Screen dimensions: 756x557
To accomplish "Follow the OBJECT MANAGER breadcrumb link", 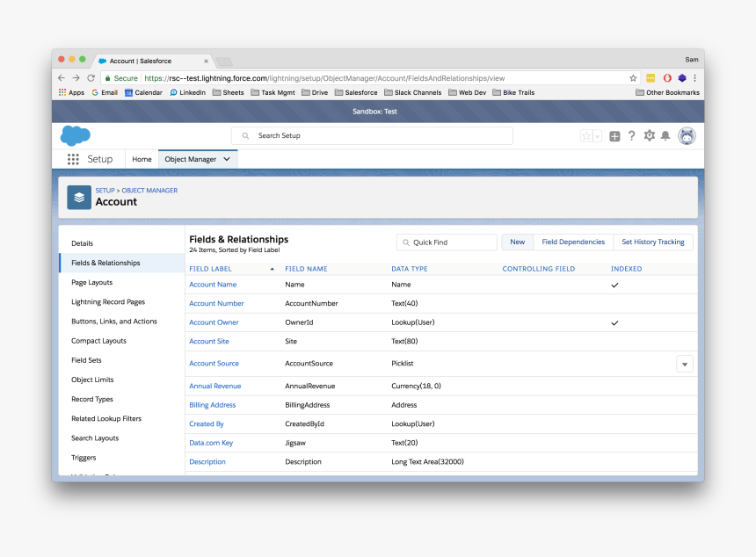I will point(149,191).
